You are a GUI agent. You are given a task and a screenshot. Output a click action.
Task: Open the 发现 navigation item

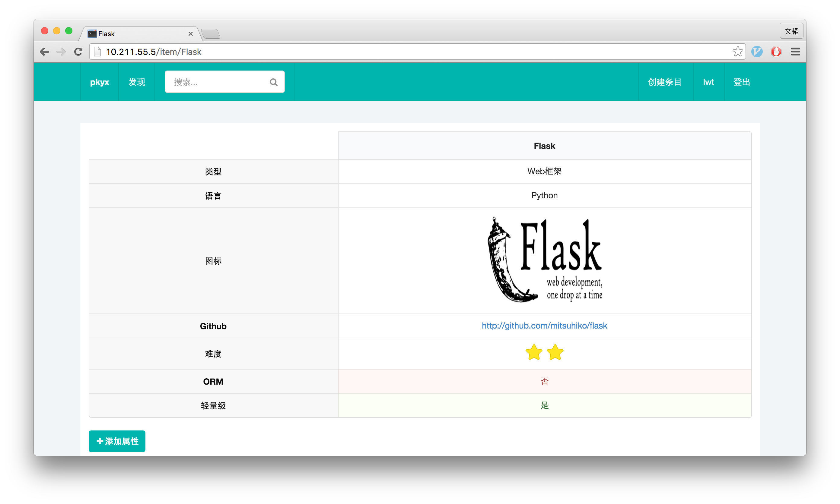137,82
